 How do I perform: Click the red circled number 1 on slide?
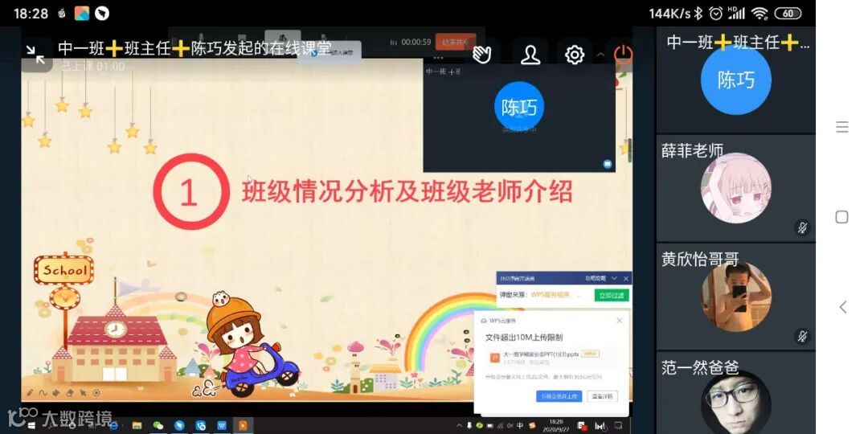click(x=191, y=191)
